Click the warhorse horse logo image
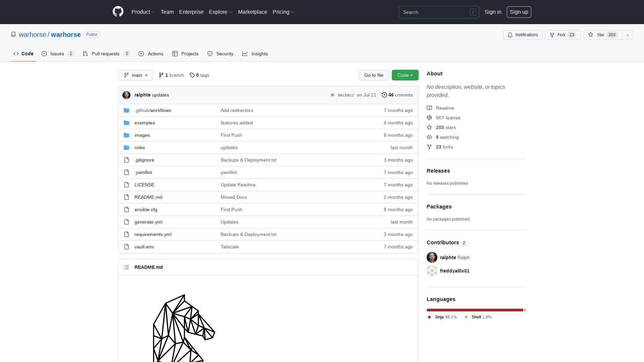 [184, 328]
